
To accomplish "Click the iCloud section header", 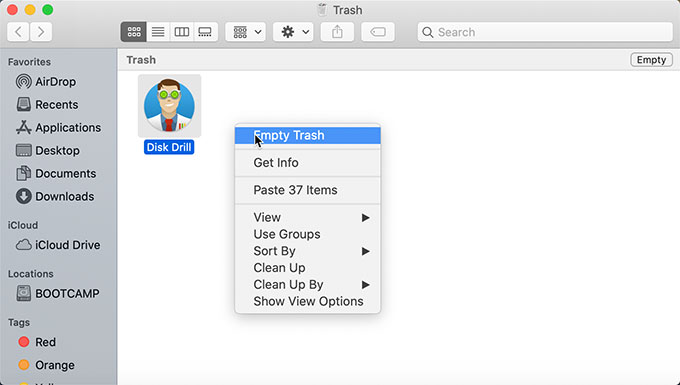I will tap(23, 225).
